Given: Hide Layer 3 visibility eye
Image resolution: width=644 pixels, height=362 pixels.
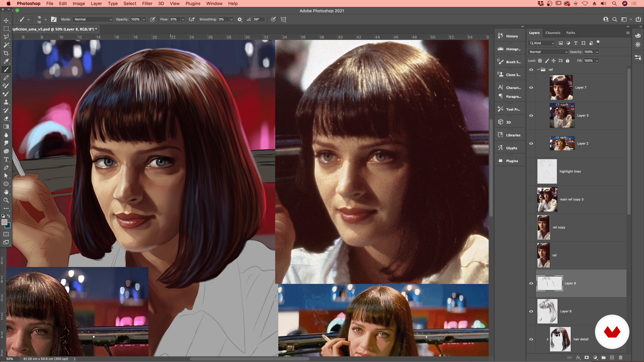Looking at the screenshot, I should pyautogui.click(x=531, y=116).
